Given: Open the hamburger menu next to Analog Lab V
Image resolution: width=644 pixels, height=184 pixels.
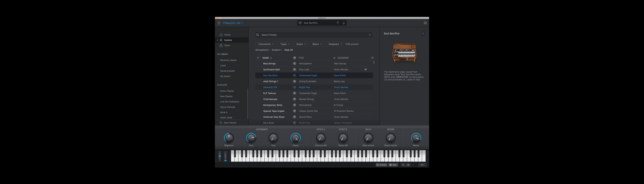Looking at the screenshot, I should pos(219,23).
